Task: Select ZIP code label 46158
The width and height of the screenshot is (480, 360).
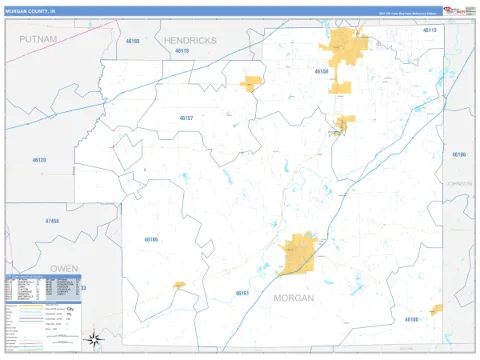Action: pos(321,71)
